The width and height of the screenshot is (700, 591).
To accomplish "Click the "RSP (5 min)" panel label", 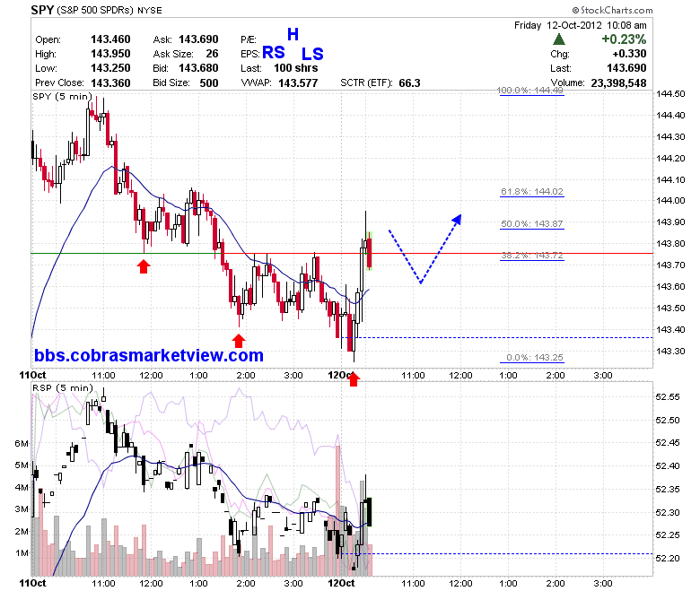I will [63, 387].
